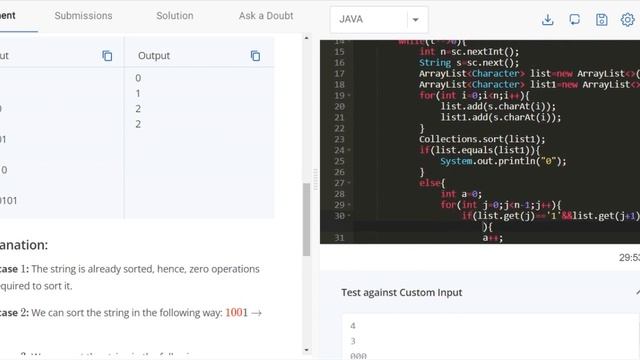Image resolution: width=640 pixels, height=360 pixels.
Task: Click the code line 'System.out.println("0");'
Action: [503, 161]
